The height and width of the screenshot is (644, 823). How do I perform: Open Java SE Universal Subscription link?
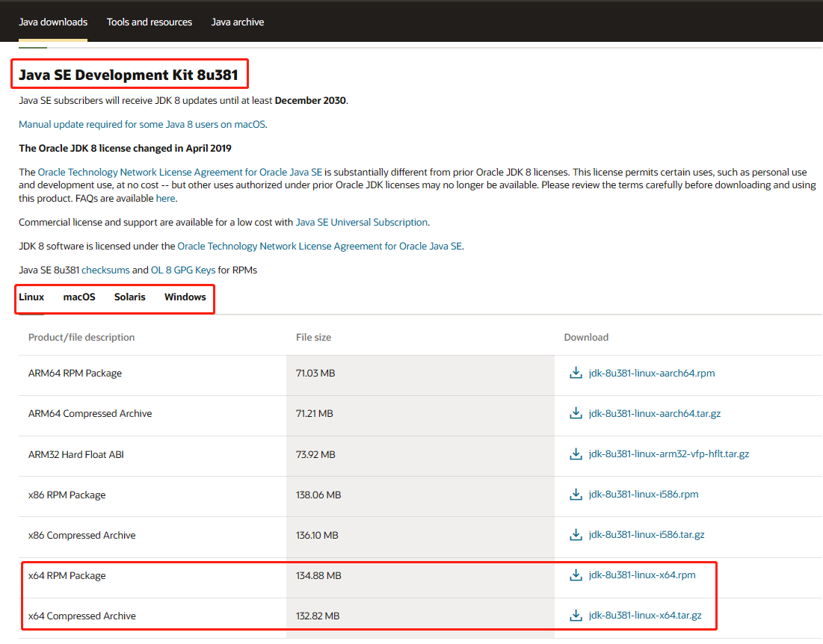pos(362,223)
